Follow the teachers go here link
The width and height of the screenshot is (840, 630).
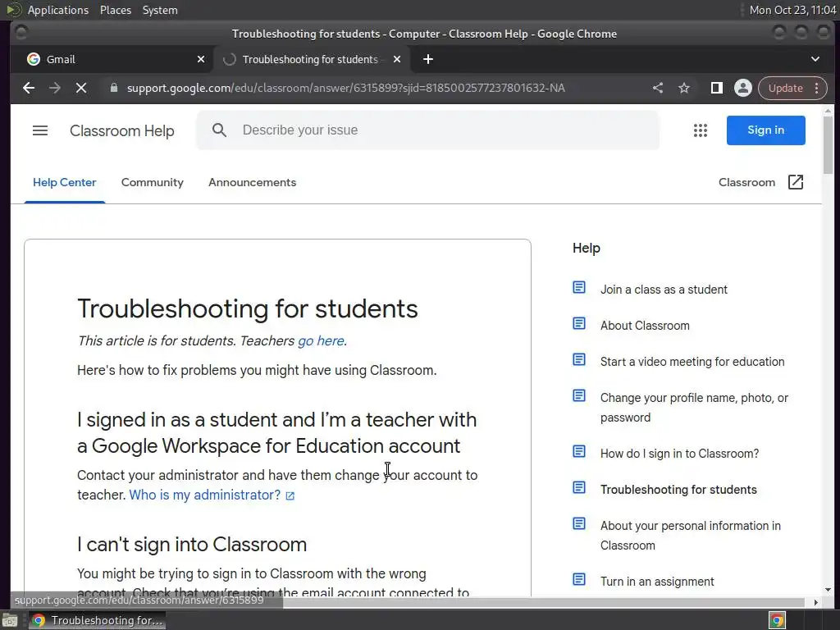pos(321,340)
